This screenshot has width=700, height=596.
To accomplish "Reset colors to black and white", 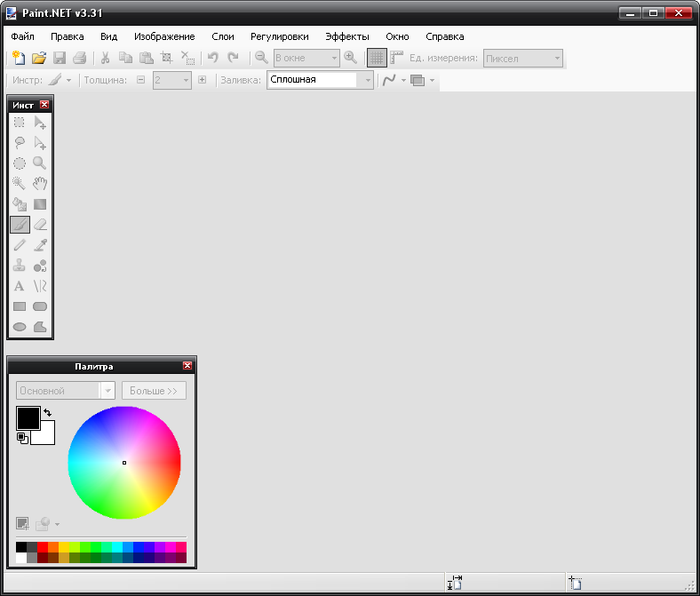I will pos(22,439).
